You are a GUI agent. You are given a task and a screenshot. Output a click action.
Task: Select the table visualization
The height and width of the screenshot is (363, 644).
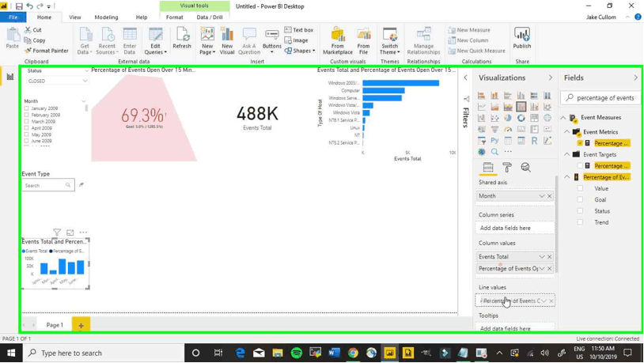click(x=508, y=141)
